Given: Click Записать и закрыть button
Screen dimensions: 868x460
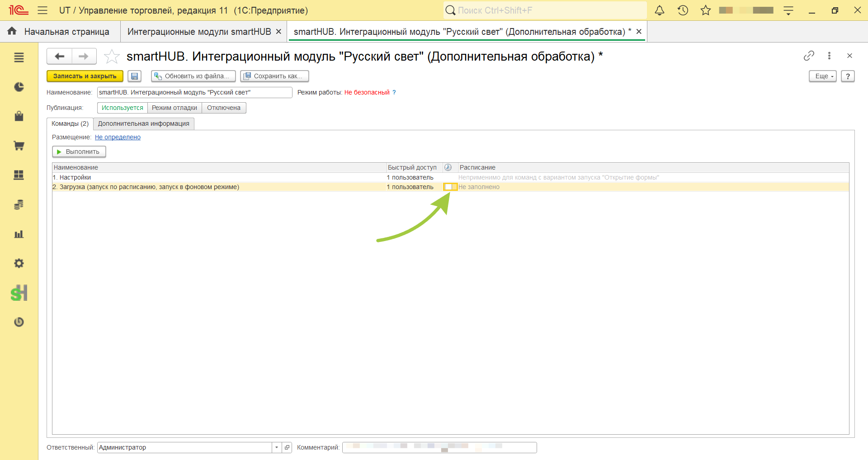Looking at the screenshot, I should tap(85, 76).
